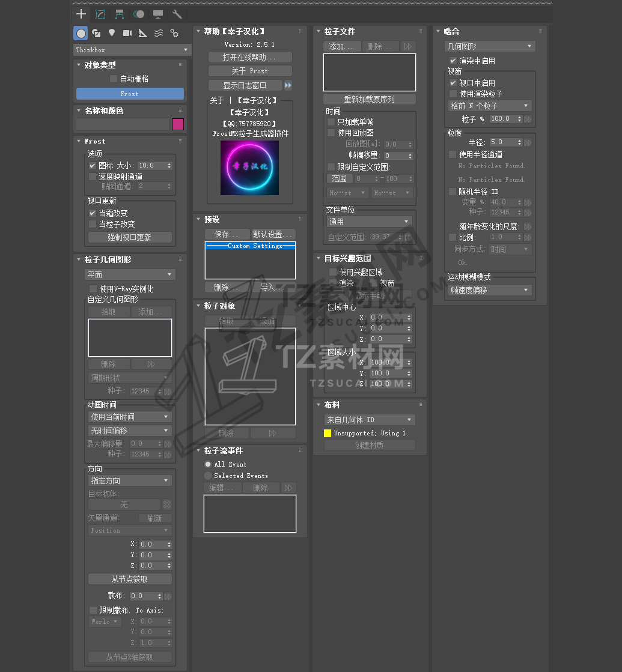
Task: Select the Space Warps wave icon
Action: tap(159, 33)
